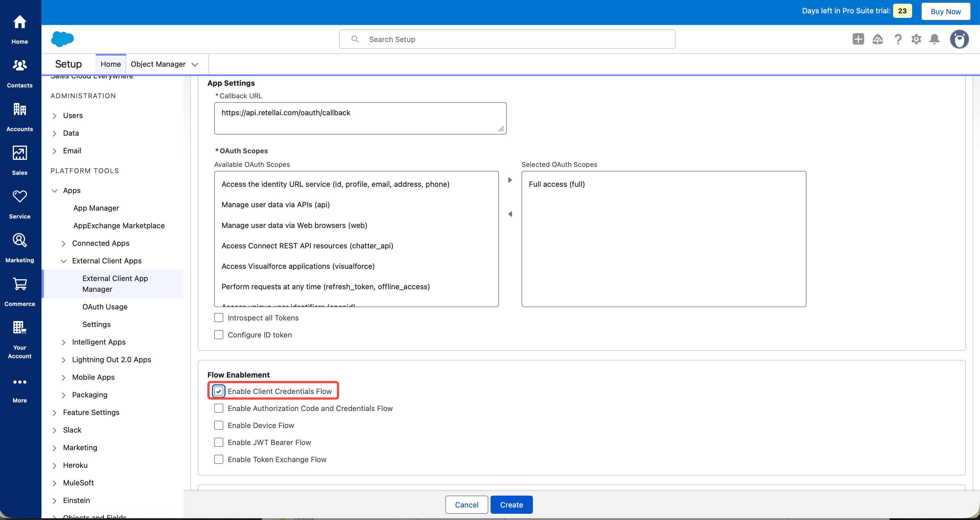Image resolution: width=980 pixels, height=520 pixels.
Task: Expand the Einstein tree node
Action: [x=55, y=501]
